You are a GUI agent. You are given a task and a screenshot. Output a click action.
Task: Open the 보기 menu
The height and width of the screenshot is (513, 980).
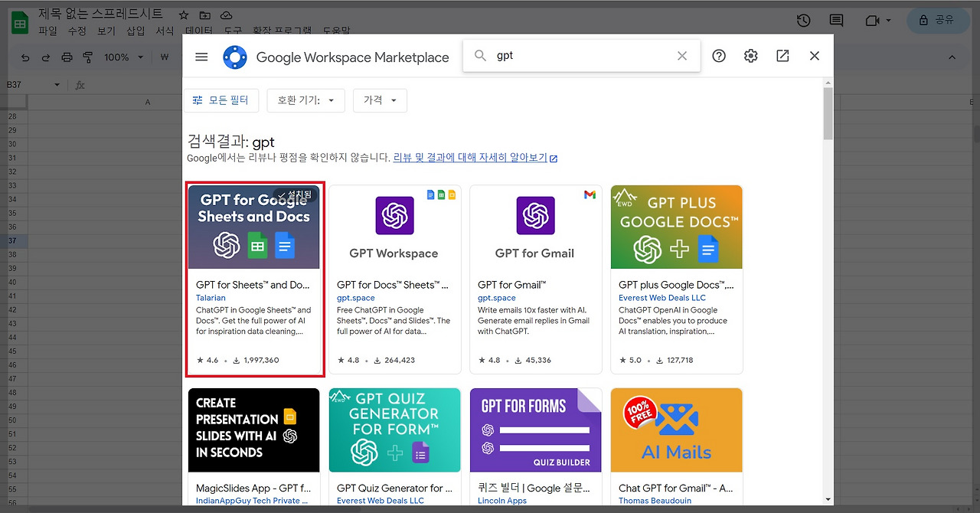click(106, 31)
